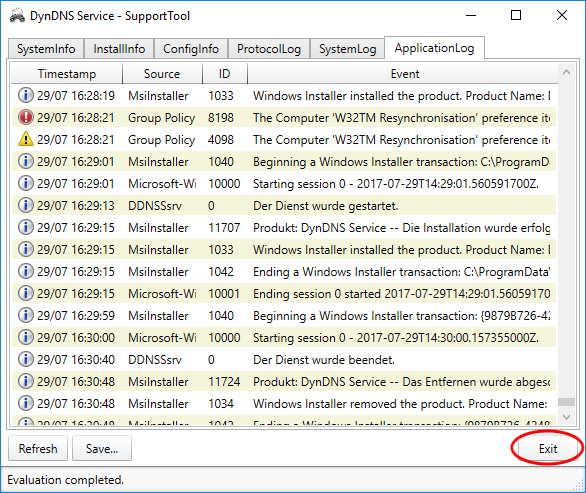Click status bar text 'Evaluation completed.'

(x=65, y=480)
